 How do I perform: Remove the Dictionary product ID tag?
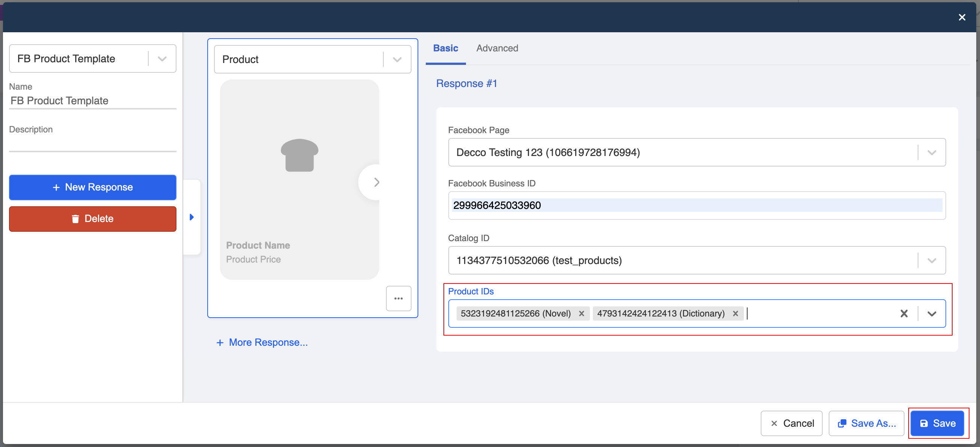tap(736, 313)
